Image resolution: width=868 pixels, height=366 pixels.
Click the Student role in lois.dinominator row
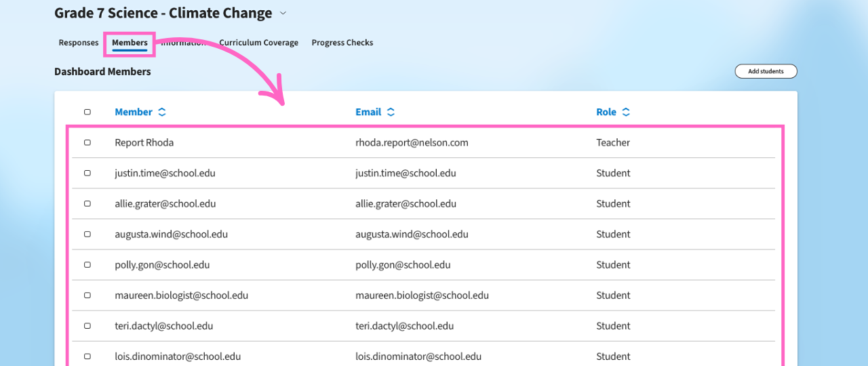(613, 356)
